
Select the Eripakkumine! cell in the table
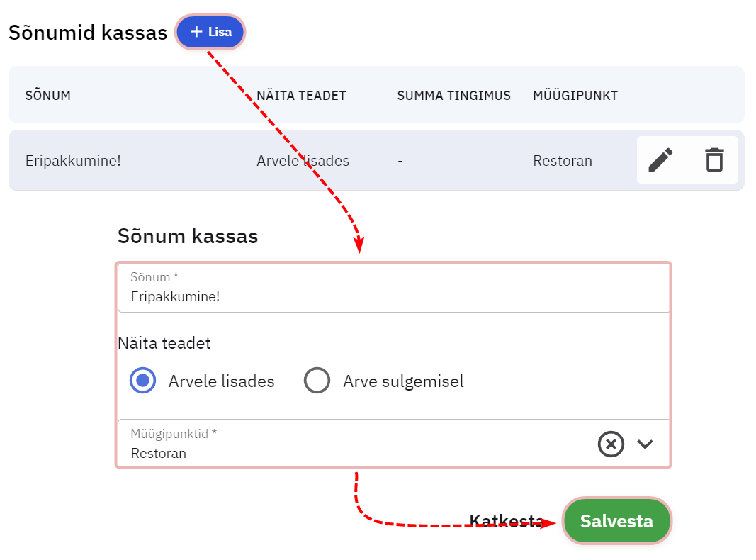[73, 161]
